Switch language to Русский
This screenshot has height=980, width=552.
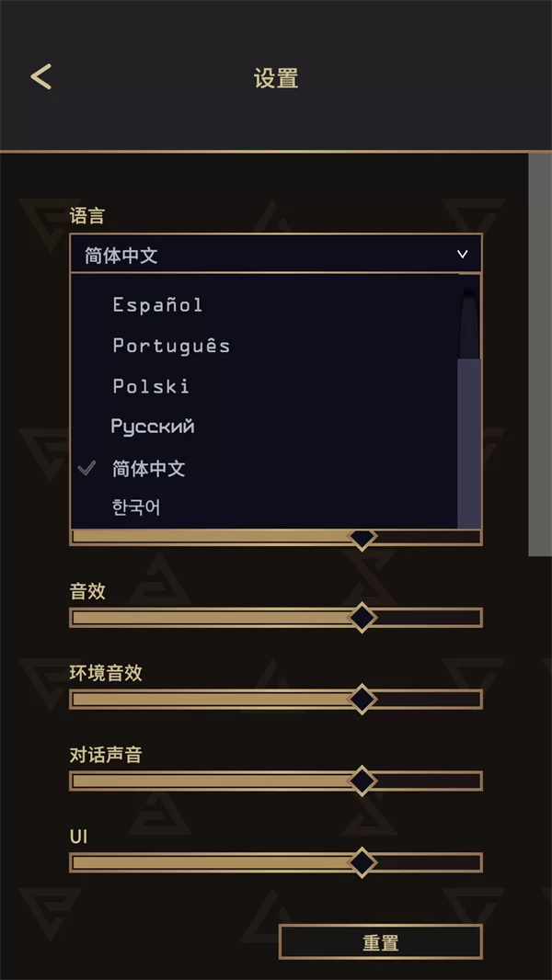pos(153,426)
